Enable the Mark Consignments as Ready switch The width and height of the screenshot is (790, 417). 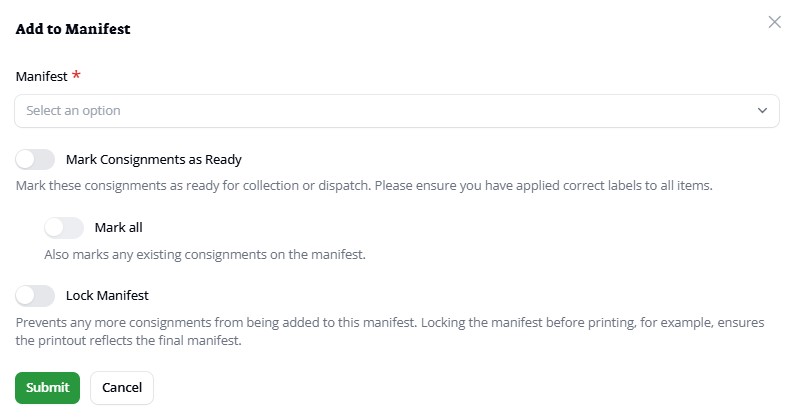(x=35, y=159)
